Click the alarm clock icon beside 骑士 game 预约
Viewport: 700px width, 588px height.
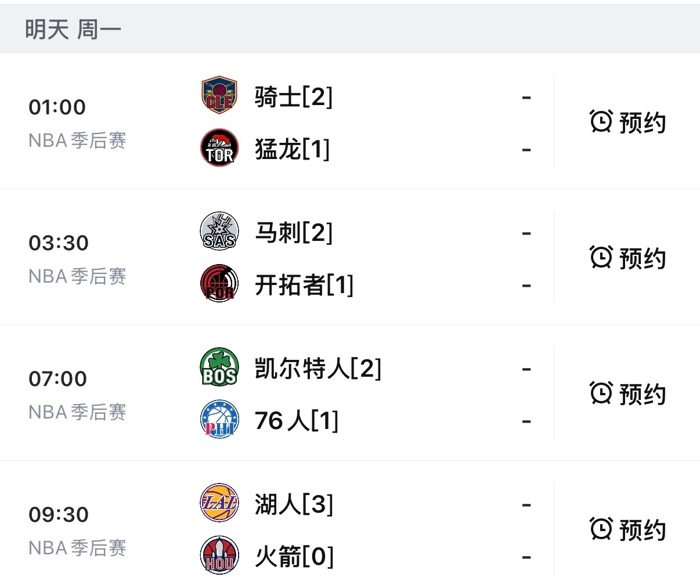(x=602, y=122)
